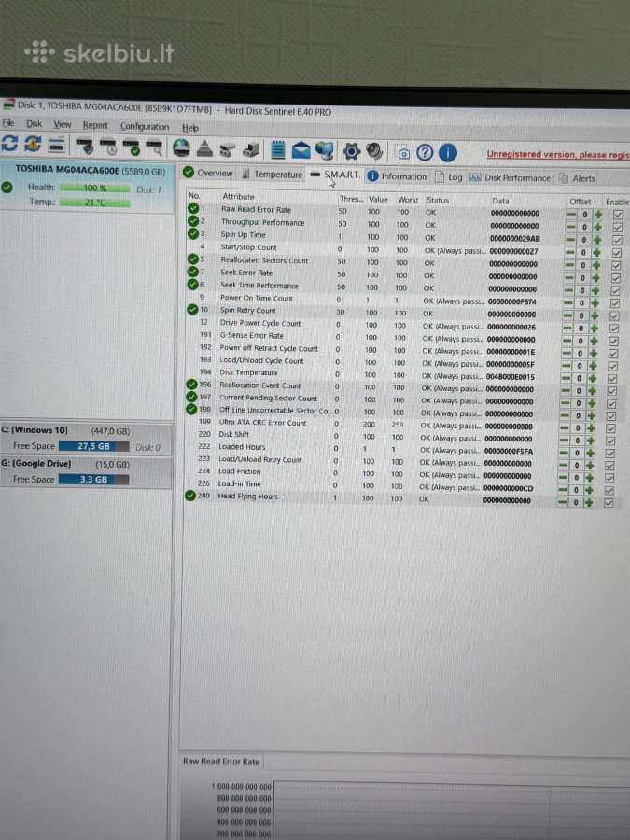Click the plus offset button for Head Flying Hours
The image size is (630, 840).
[589, 502]
